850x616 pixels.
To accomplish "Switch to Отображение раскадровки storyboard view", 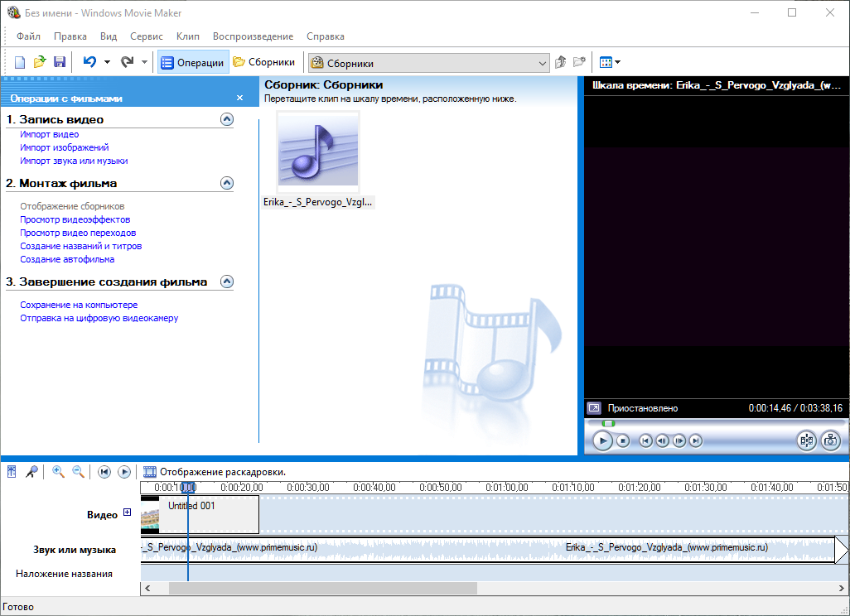I will (x=214, y=472).
